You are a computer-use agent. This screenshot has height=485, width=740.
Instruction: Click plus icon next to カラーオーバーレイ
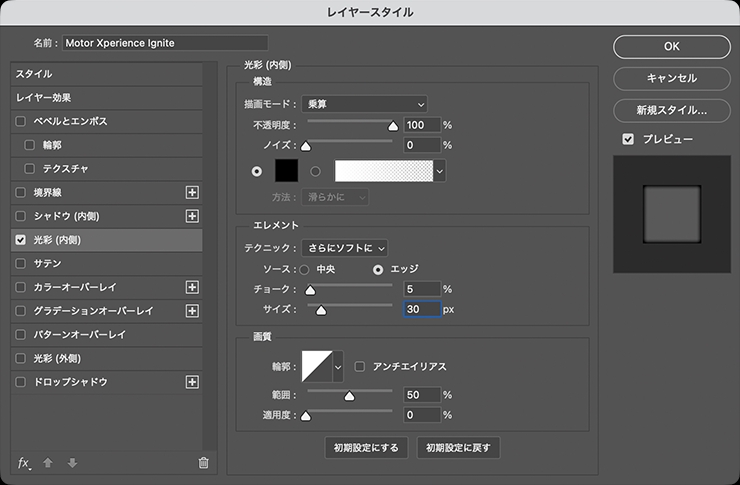(193, 287)
